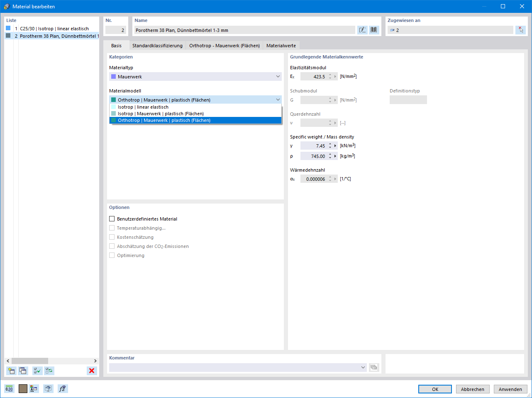Choose highlighted Orthotrop | Mauerwerk | plastisch (Flächen) option

(x=195, y=120)
